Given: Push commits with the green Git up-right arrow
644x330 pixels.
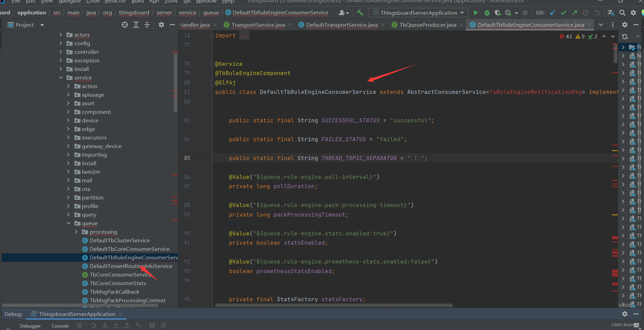Looking at the screenshot, I should 575,13.
